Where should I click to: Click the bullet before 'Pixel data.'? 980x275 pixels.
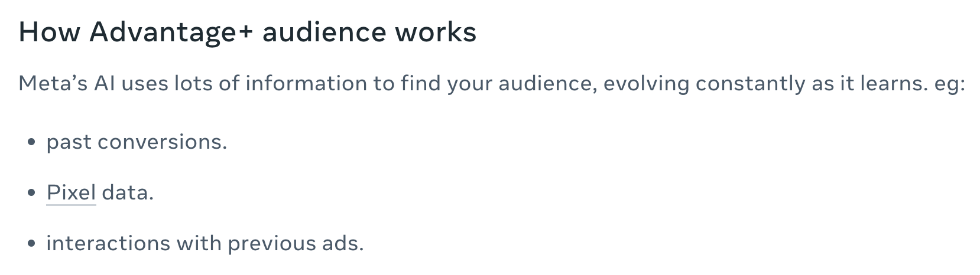[32, 193]
